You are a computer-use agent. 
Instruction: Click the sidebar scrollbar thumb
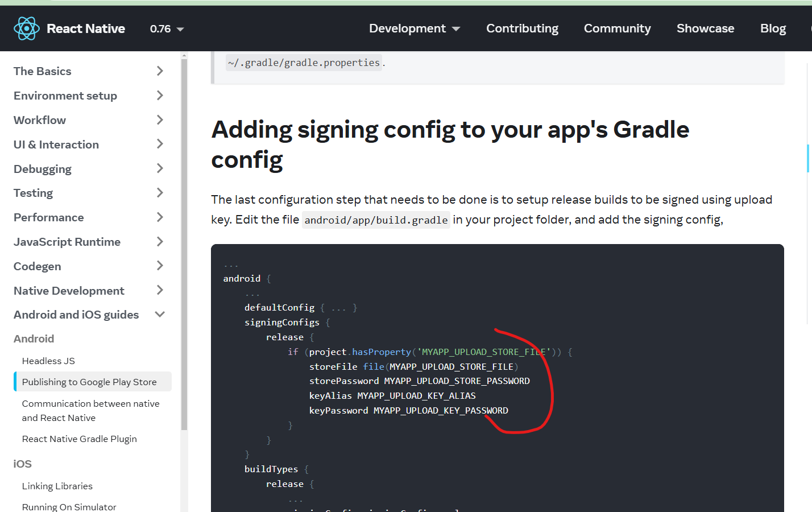click(x=184, y=245)
